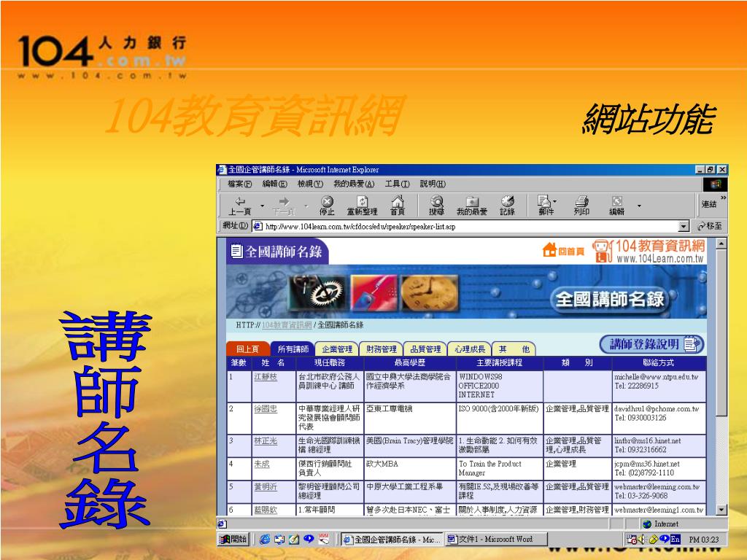Image resolution: width=747 pixels, height=560 pixels.
Task: Open the 說明(H) menu
Action: [433, 184]
